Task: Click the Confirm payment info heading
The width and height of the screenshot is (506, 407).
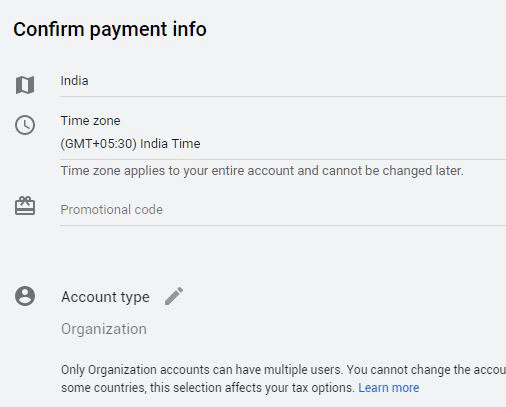Action: [110, 29]
